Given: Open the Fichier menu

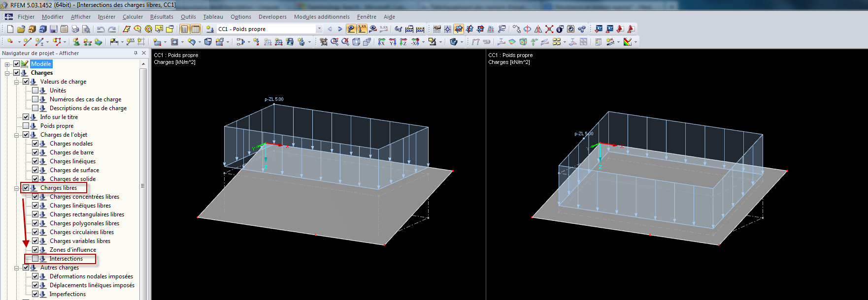Looking at the screenshot, I should click(26, 17).
